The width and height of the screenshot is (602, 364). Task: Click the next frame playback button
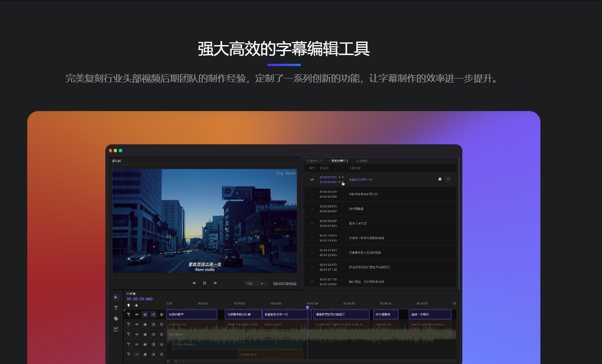pos(215,283)
